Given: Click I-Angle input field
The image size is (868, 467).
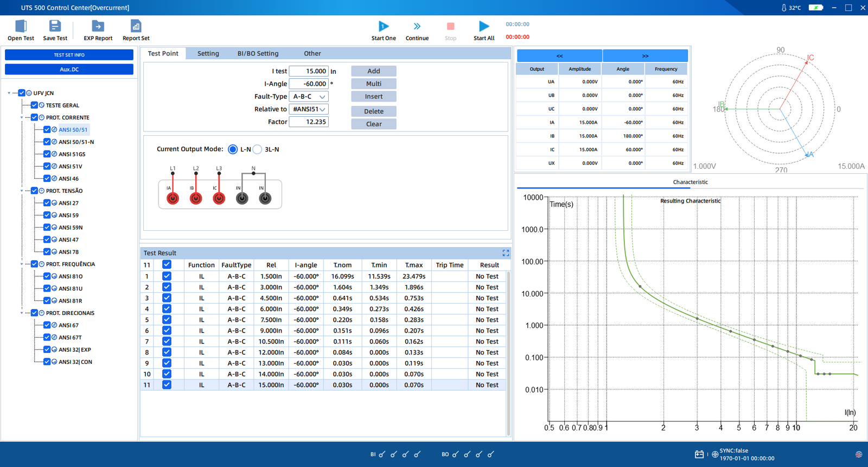Looking at the screenshot, I should [x=309, y=84].
